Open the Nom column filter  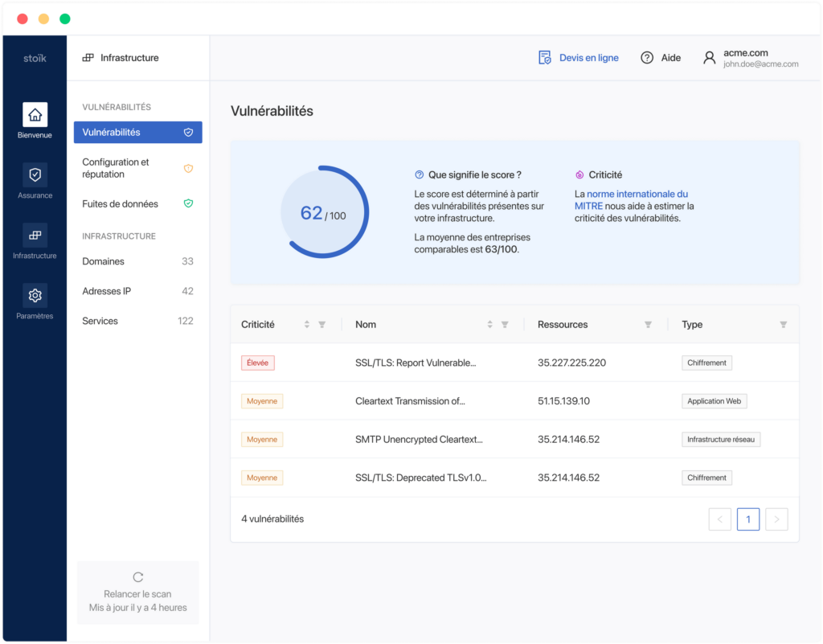[505, 325]
